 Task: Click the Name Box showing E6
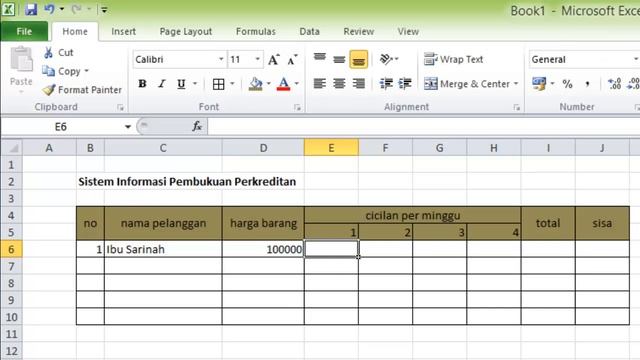[x=61, y=127]
